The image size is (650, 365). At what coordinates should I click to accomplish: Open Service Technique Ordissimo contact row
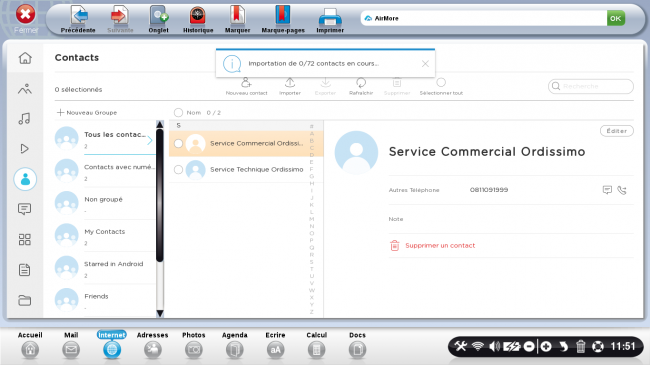click(x=245, y=170)
